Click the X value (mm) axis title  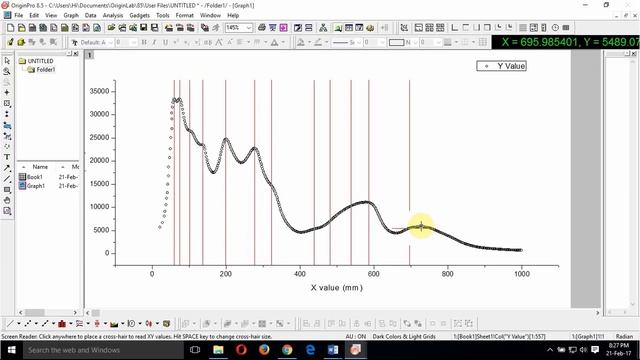[336, 287]
